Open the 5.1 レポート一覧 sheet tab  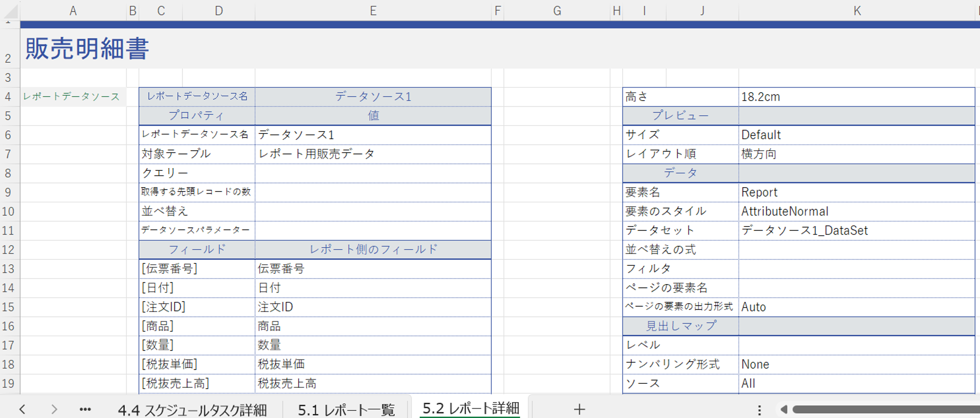tap(346, 410)
